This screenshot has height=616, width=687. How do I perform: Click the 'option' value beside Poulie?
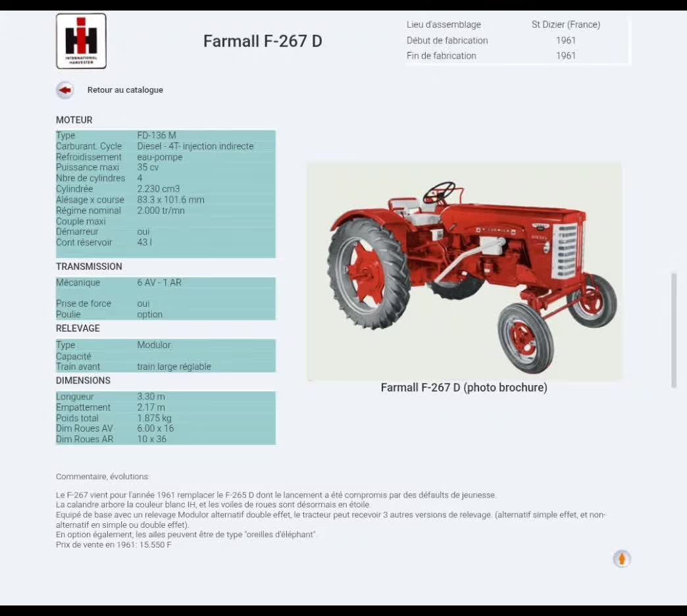[x=149, y=315]
